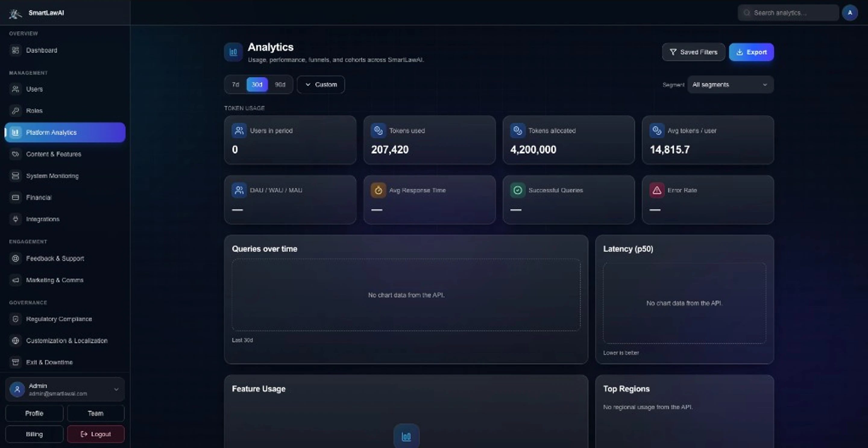Click the Platform Analytics chart icon
The image size is (868, 448).
pyautogui.click(x=15, y=132)
